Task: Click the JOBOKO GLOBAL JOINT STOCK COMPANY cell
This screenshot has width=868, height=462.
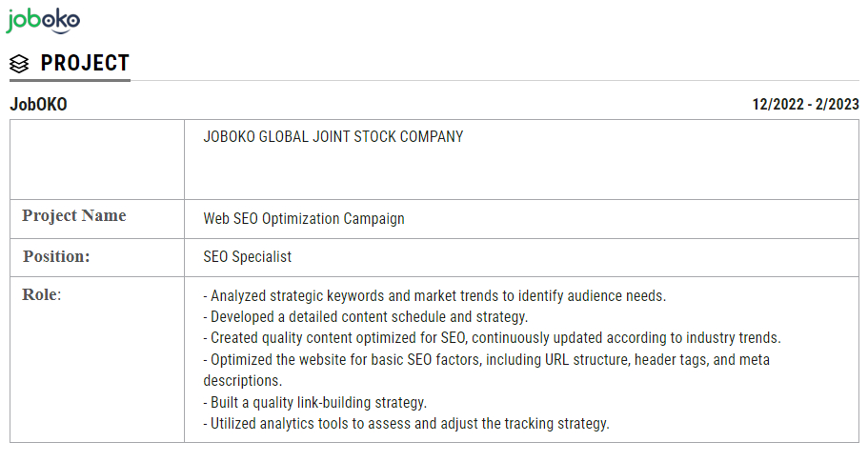Action: coord(333,137)
